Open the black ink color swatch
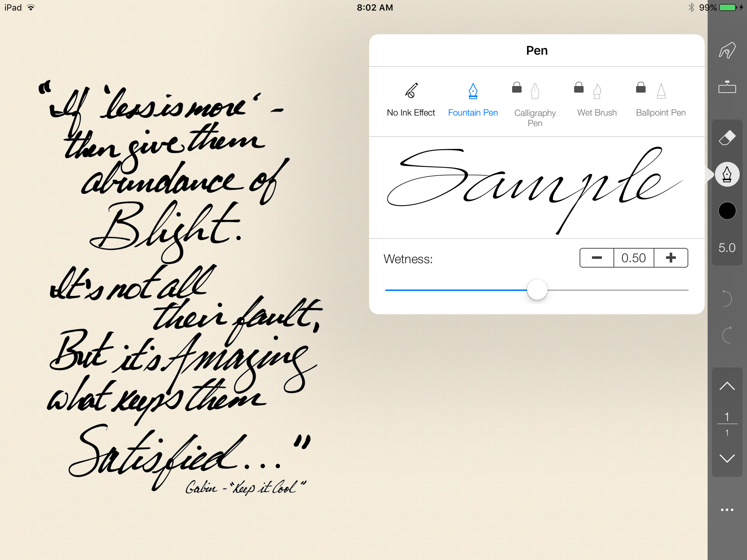The image size is (747, 560). (x=727, y=211)
